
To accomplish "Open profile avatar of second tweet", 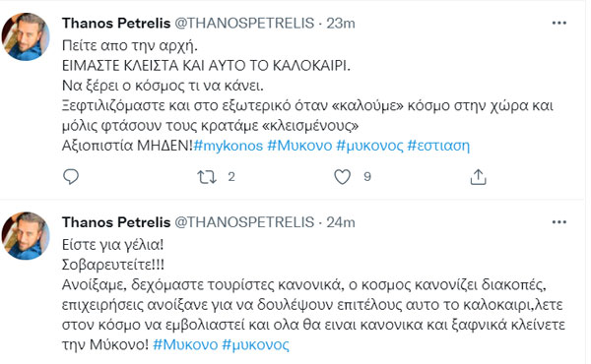I will click(26, 235).
